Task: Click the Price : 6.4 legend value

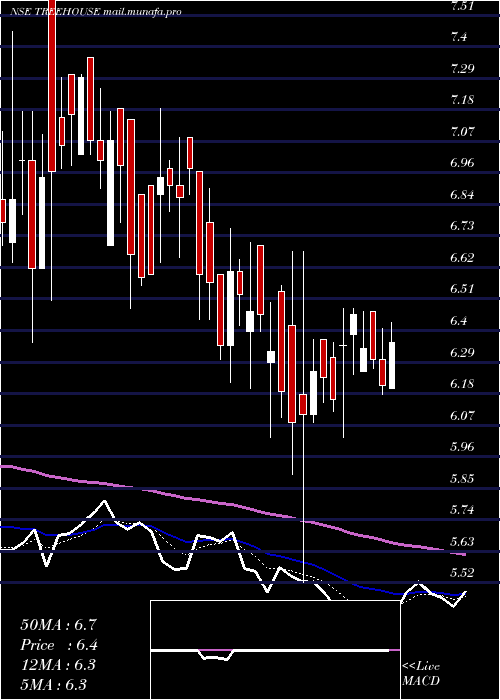Action: click(x=58, y=645)
